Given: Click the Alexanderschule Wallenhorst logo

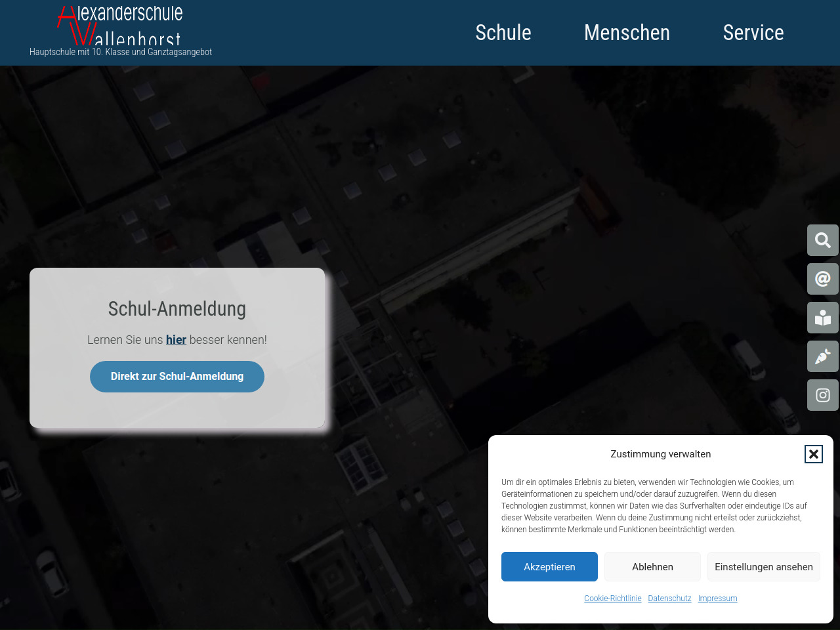Looking at the screenshot, I should 120,25.
